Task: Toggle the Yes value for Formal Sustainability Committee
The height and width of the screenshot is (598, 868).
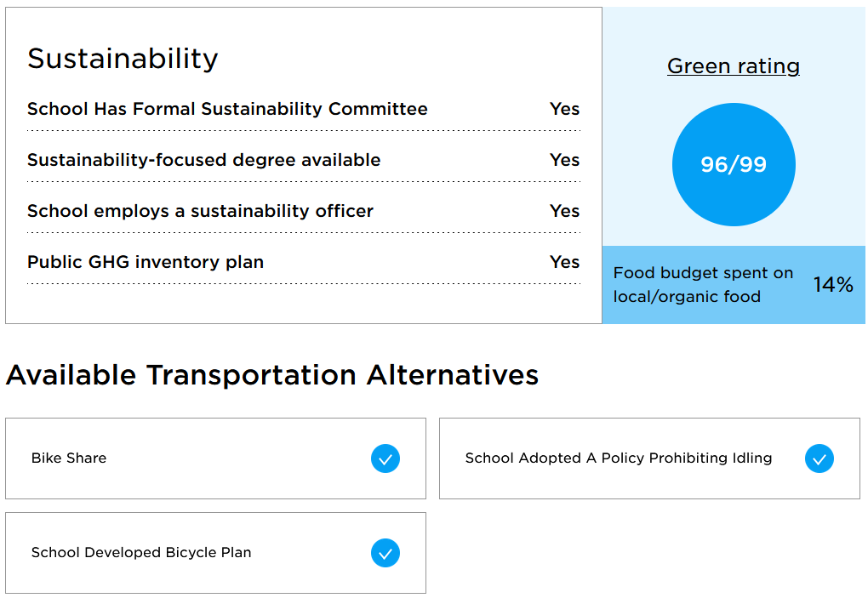Action: click(564, 109)
